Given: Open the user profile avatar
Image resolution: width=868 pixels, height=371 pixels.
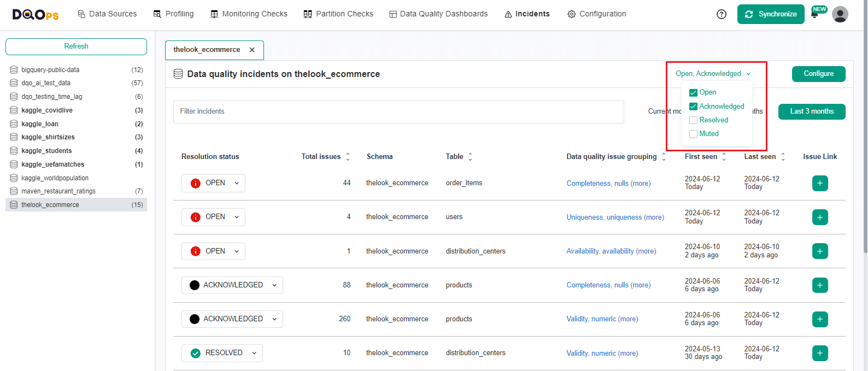Looking at the screenshot, I should pyautogui.click(x=840, y=14).
